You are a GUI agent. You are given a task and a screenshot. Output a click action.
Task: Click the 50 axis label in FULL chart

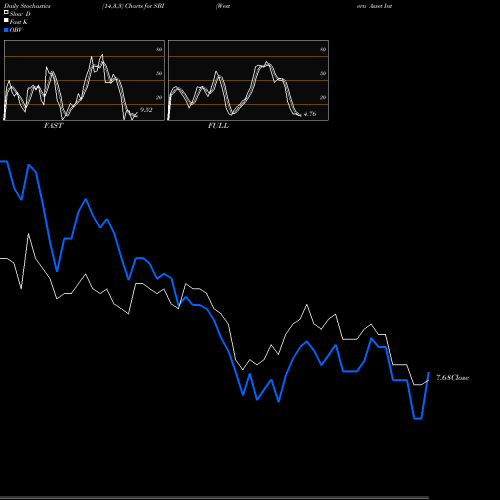coord(323,73)
